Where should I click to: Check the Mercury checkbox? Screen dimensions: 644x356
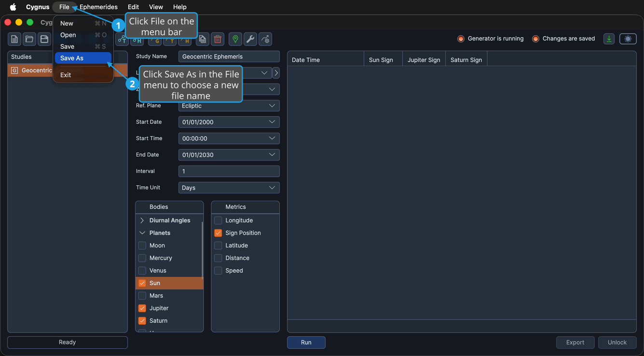142,258
